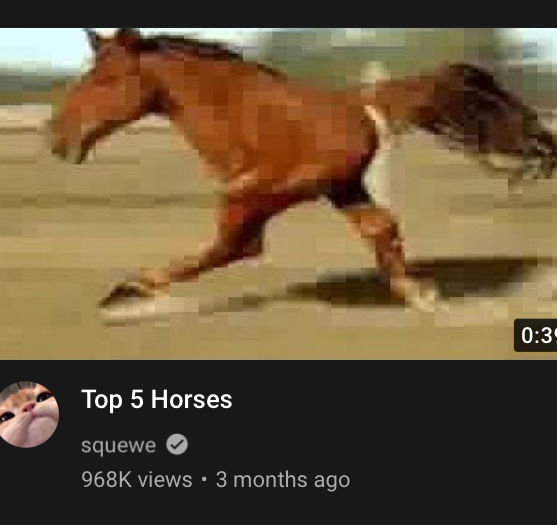Select the '3 months ago' upload date
Image resolution: width=557 pixels, height=525 pixels.
pos(283,480)
